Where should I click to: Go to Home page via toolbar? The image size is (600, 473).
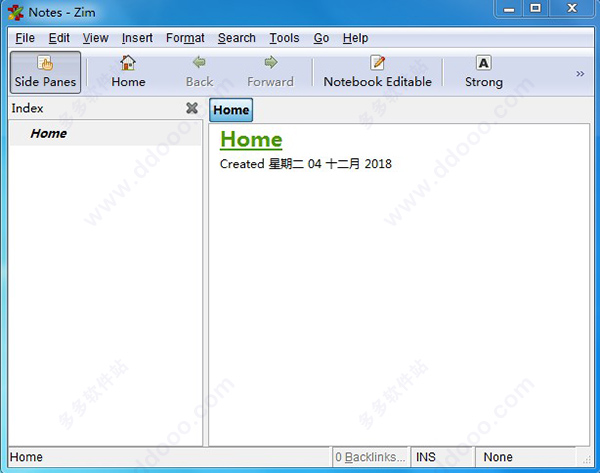pyautogui.click(x=128, y=72)
